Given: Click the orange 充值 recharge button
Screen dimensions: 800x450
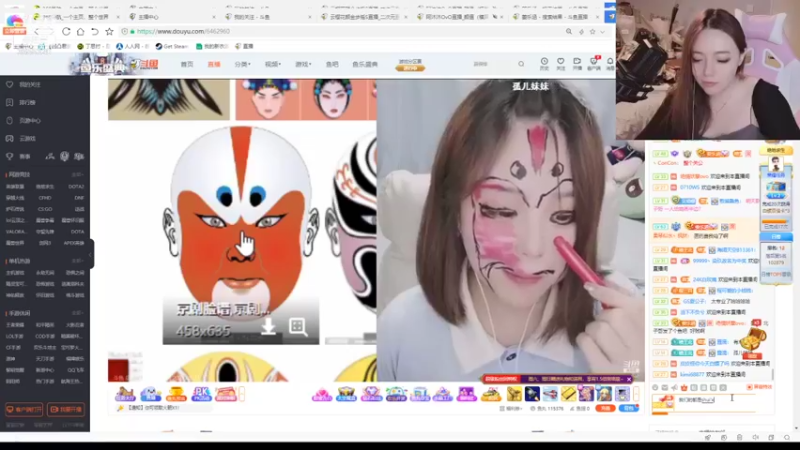Looking at the screenshot, I should click(x=605, y=409).
